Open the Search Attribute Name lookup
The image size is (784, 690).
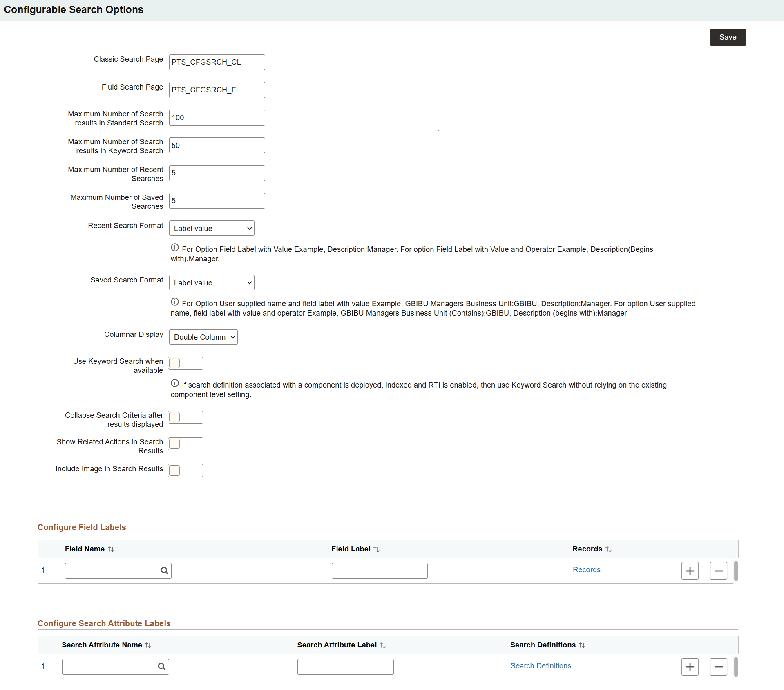tap(161, 666)
